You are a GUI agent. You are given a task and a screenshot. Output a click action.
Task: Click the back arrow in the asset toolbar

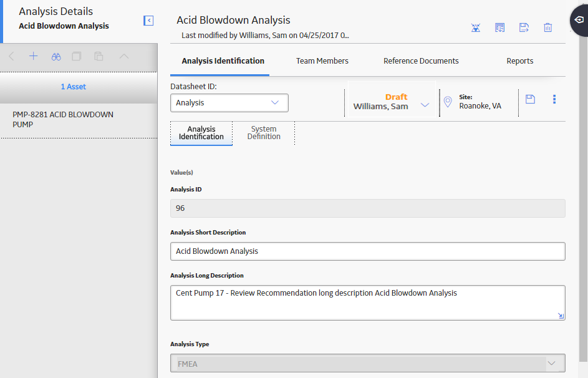12,56
